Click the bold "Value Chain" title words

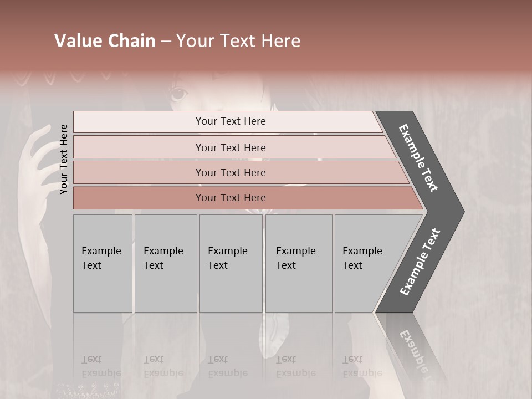click(105, 41)
